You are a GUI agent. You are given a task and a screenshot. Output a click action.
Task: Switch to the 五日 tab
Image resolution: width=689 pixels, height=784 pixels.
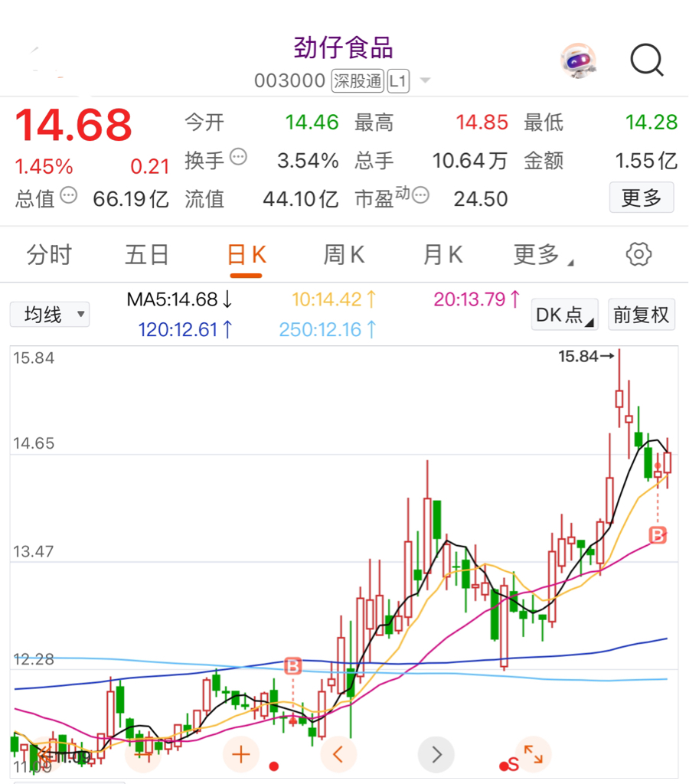pyautogui.click(x=146, y=254)
